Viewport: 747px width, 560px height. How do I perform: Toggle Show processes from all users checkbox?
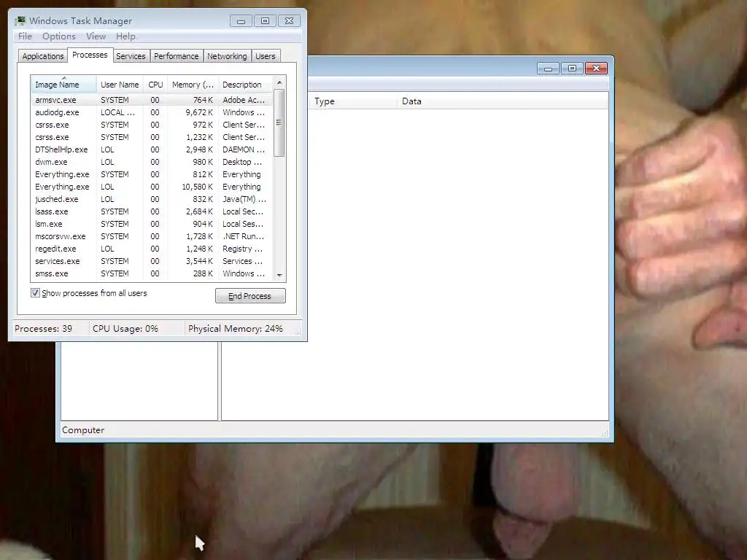click(x=35, y=293)
